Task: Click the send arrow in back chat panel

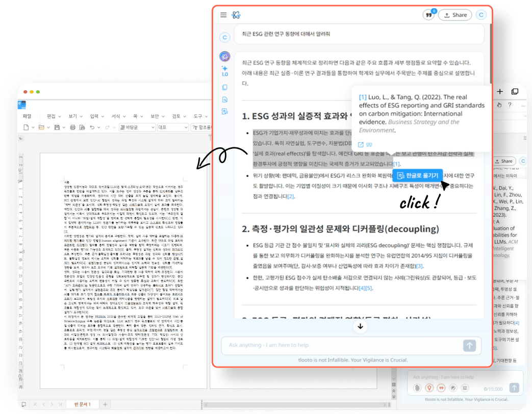Action: pos(514,387)
